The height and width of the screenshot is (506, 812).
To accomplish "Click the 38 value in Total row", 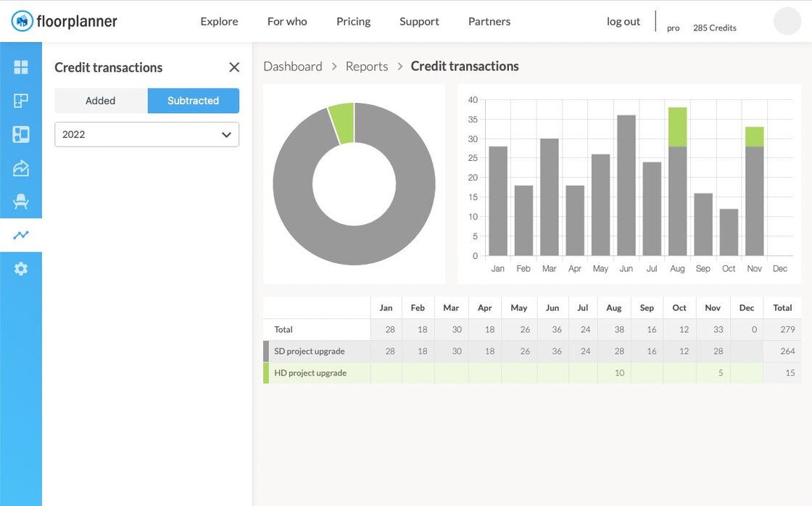I will [x=619, y=329].
